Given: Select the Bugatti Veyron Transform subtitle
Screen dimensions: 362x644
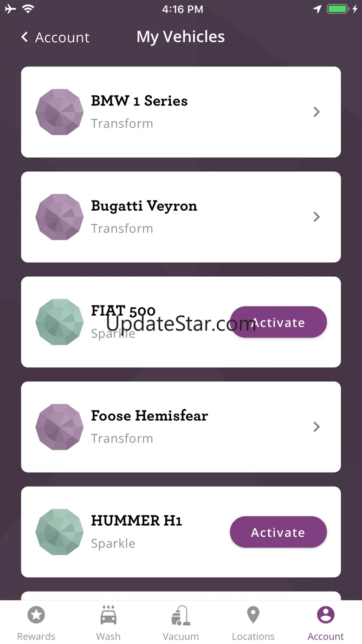Looking at the screenshot, I should [122, 228].
